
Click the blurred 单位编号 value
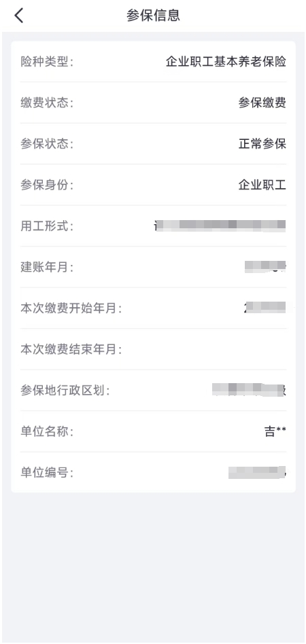(x=257, y=472)
